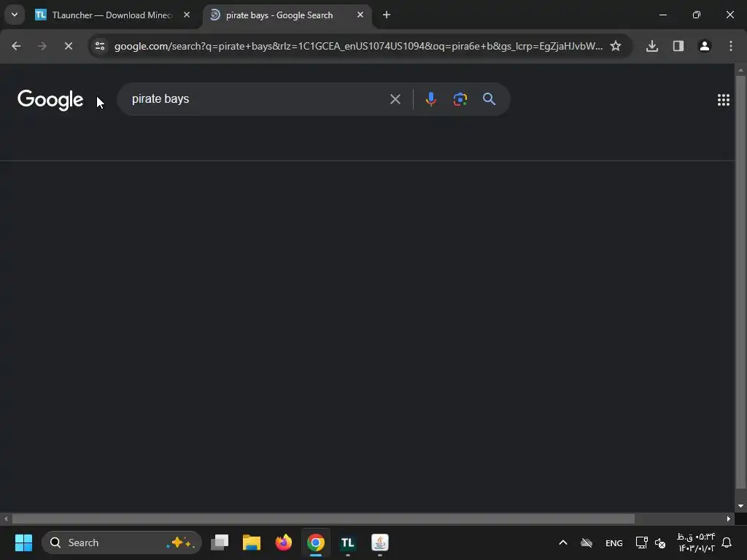Open File Explorer from the taskbar

(252, 542)
